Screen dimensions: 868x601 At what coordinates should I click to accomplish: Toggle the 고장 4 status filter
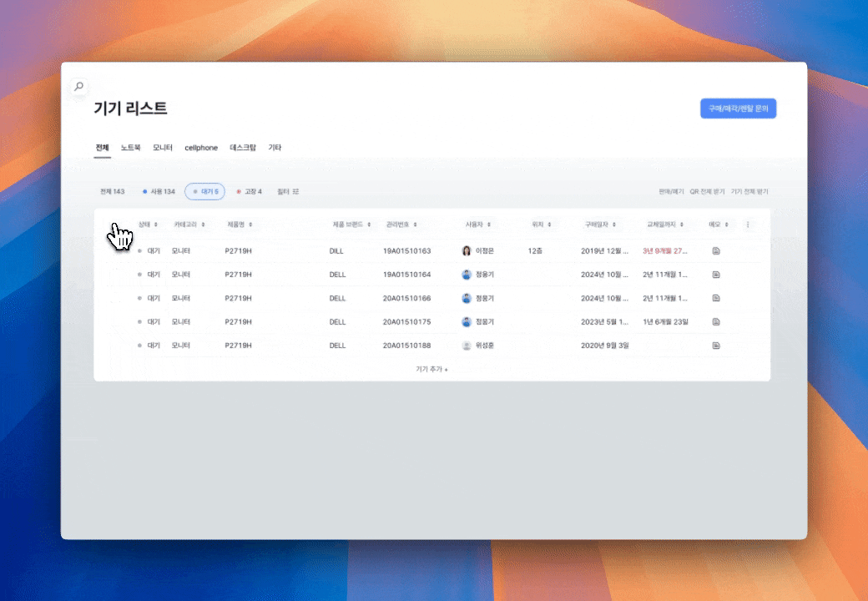tap(249, 192)
